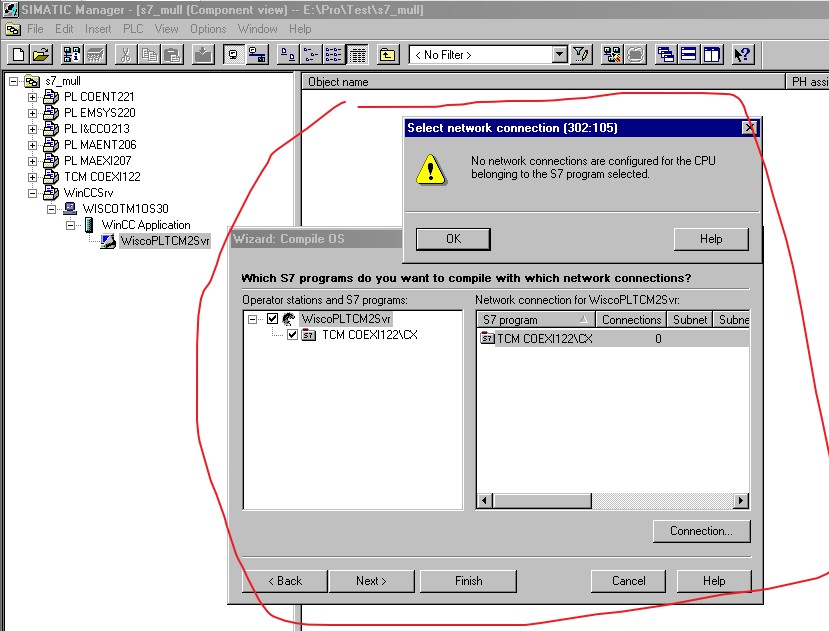Click the Download toolbar icon
The height and width of the screenshot is (631, 829).
point(202,54)
